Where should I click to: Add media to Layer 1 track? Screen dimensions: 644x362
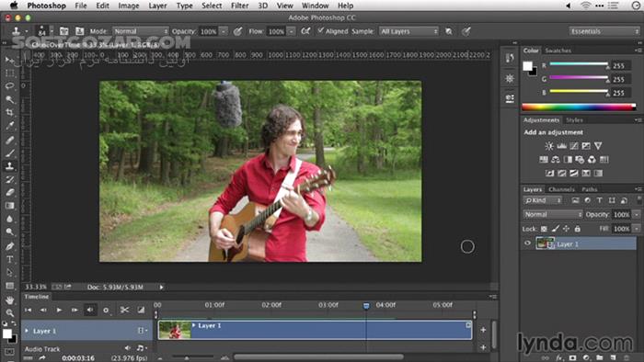[483, 330]
